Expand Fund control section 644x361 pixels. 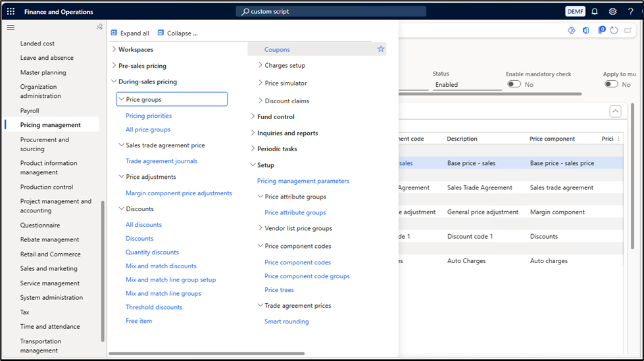(253, 116)
